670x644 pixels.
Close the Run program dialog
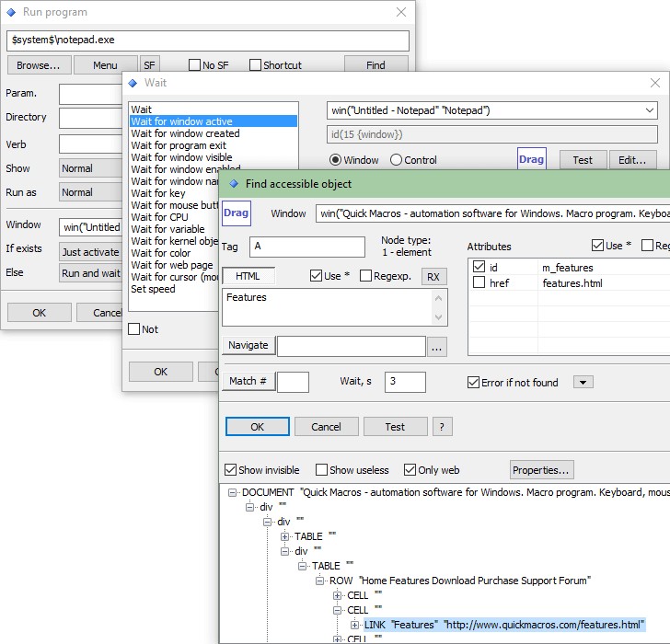pyautogui.click(x=401, y=12)
